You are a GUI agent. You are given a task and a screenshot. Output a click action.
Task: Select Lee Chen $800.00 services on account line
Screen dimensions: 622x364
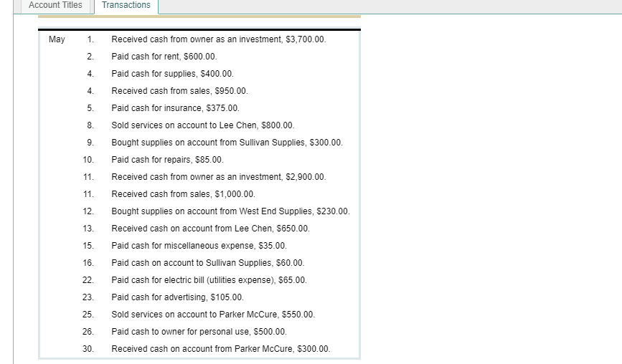click(x=203, y=125)
